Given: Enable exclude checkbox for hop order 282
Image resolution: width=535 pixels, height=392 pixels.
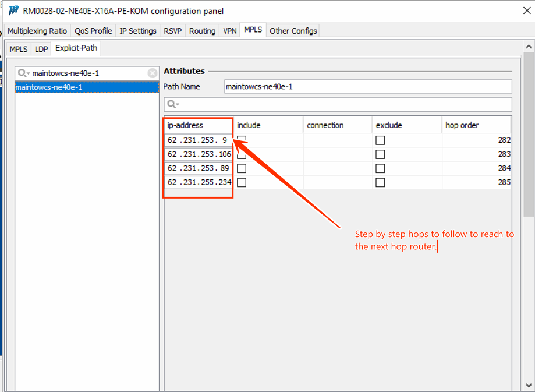Looking at the screenshot, I should [380, 140].
